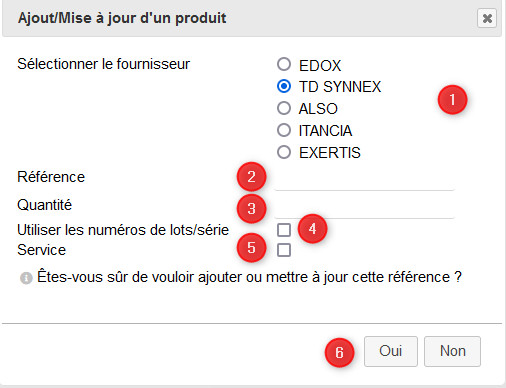Viewport: 506px width, 388px height.
Task: Select EXERTIS radio option
Action: (x=284, y=152)
